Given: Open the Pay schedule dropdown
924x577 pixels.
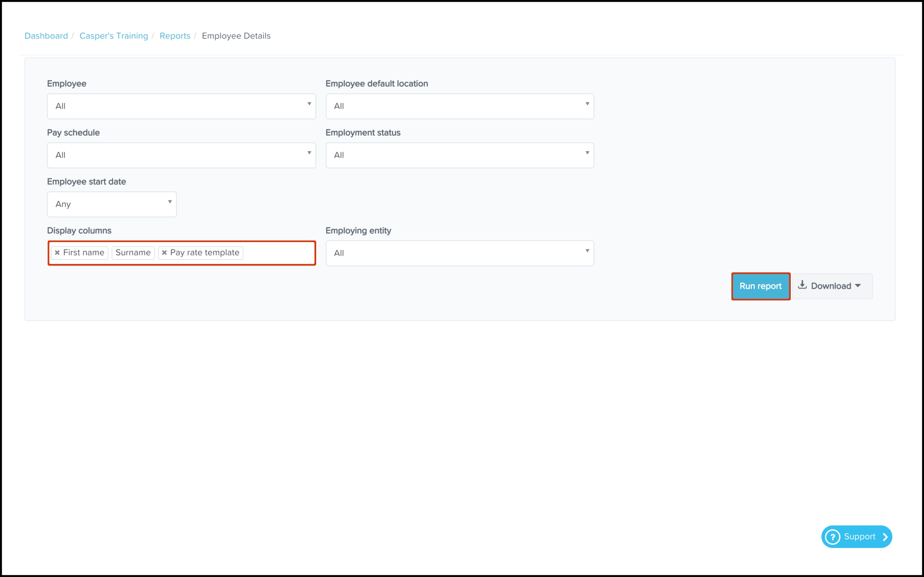Looking at the screenshot, I should 181,155.
